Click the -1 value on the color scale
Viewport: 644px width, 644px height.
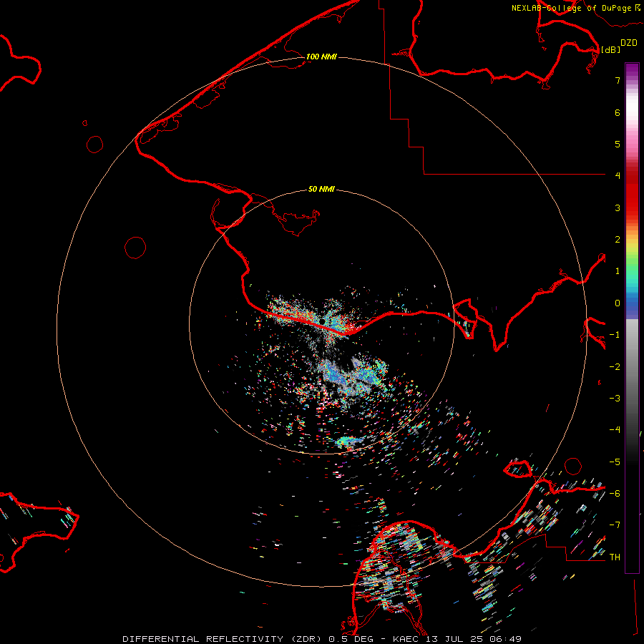tap(615, 335)
